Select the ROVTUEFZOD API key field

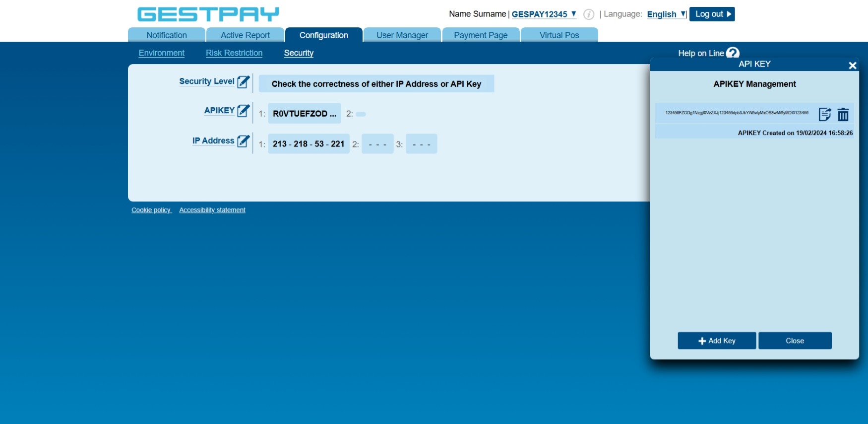click(x=305, y=113)
